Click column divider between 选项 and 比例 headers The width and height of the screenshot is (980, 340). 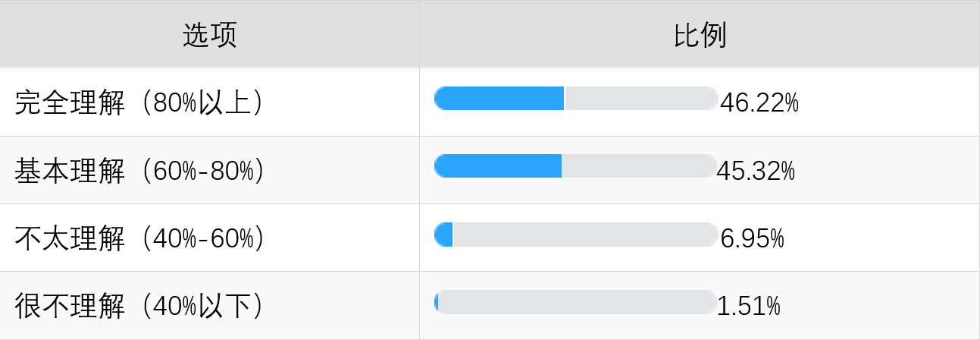(x=419, y=35)
